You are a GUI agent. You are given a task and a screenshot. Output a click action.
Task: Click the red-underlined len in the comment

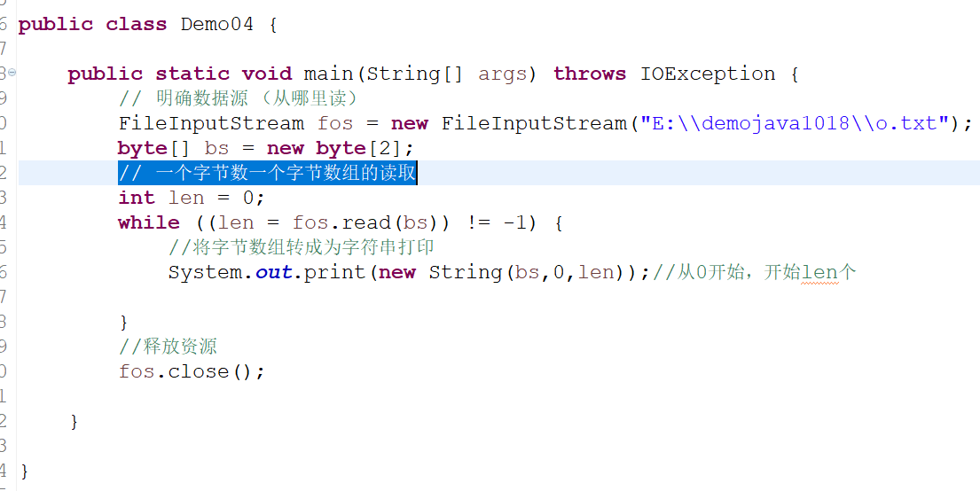pos(819,273)
